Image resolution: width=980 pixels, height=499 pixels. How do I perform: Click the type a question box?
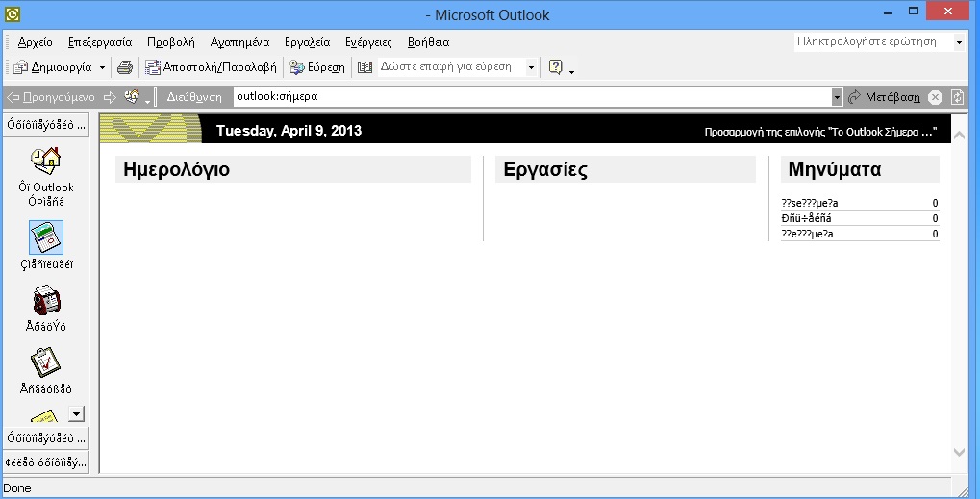(873, 42)
